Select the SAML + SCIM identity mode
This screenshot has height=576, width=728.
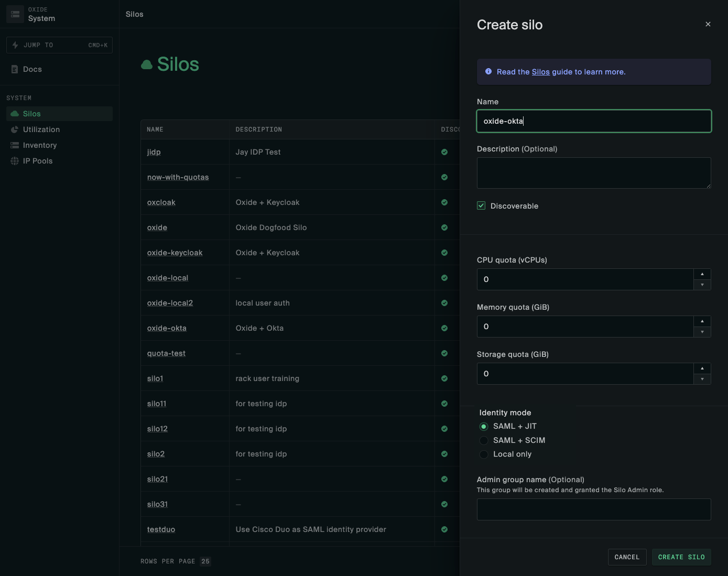(x=484, y=440)
